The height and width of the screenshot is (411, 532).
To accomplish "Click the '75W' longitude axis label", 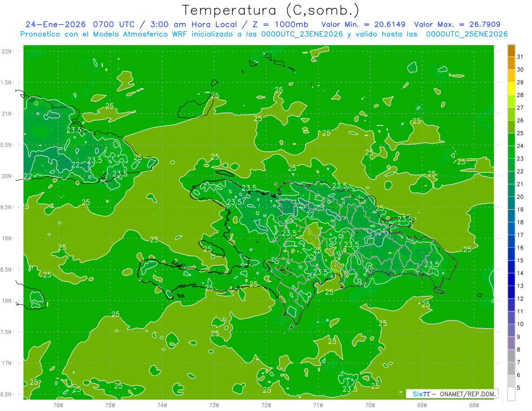I will (110, 405).
